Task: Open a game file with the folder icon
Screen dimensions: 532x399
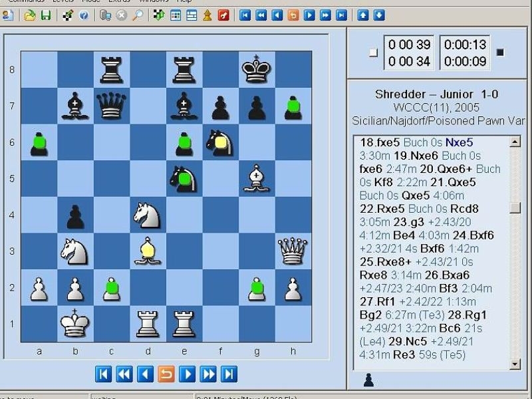Action: tap(30, 15)
